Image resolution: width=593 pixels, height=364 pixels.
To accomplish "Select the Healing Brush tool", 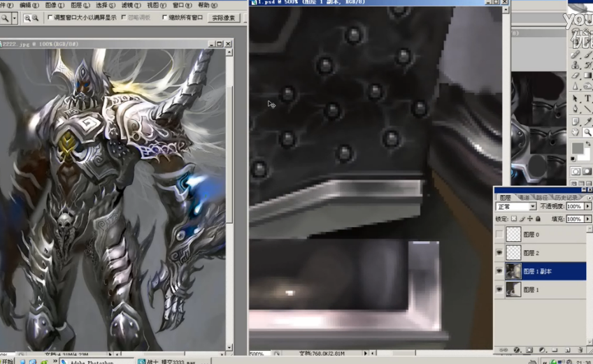I will click(576, 54).
